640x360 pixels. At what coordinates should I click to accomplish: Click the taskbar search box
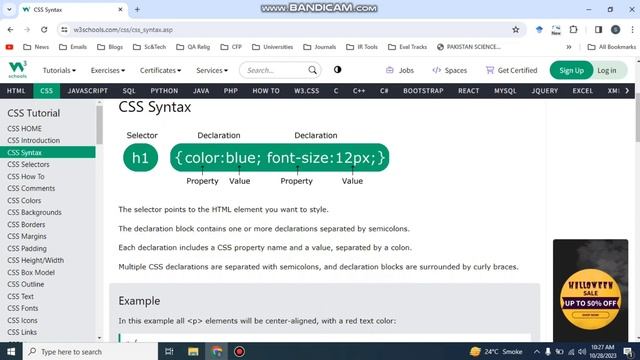click(91, 351)
